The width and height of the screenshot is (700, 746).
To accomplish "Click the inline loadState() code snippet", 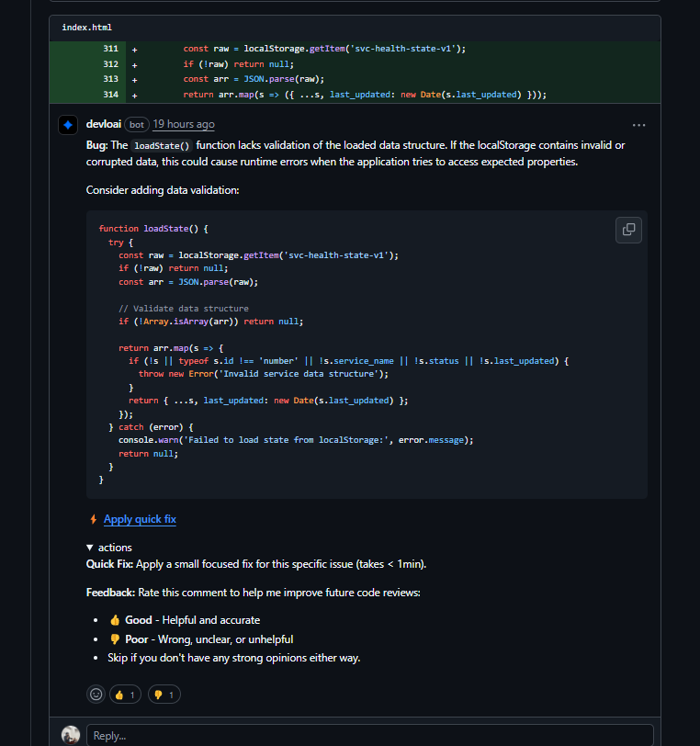I will (x=162, y=145).
